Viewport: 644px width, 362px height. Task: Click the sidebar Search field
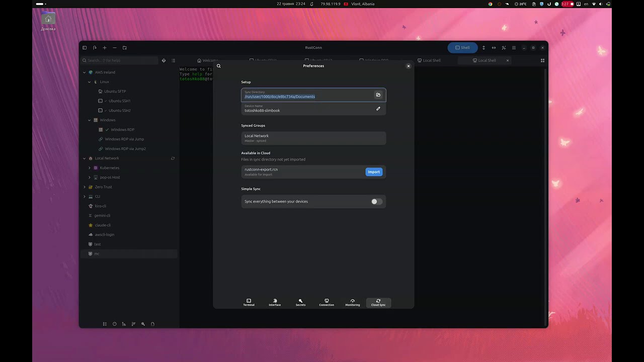click(119, 60)
